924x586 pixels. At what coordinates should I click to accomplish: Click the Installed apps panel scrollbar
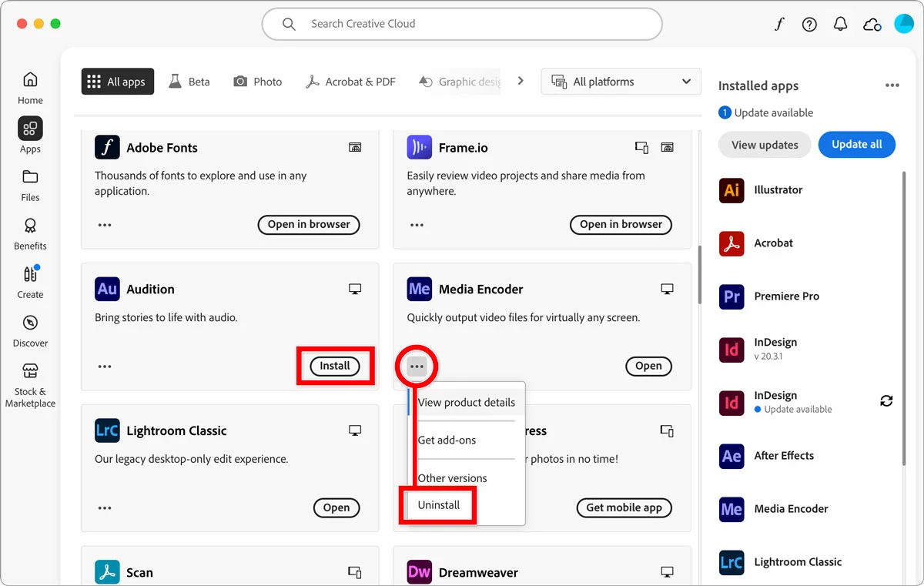[905, 318]
